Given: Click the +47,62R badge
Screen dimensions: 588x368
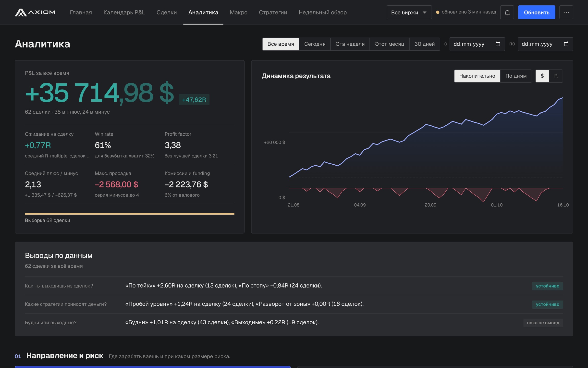Looking at the screenshot, I should [194, 100].
